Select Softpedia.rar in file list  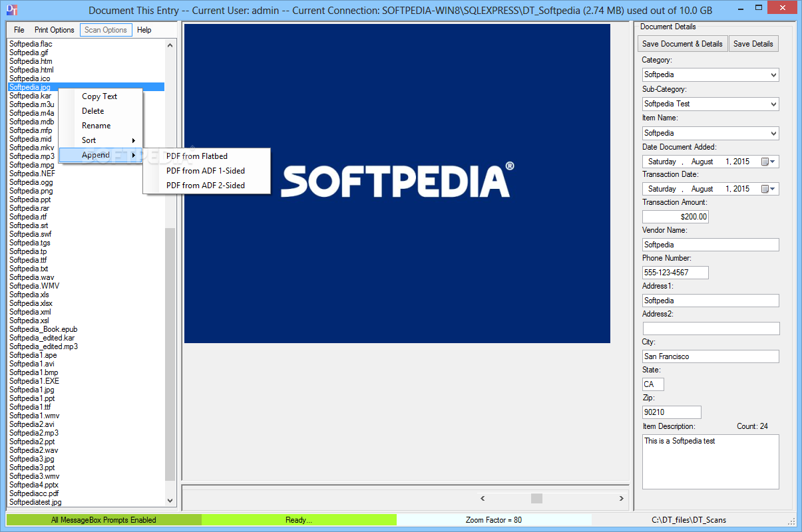coord(29,208)
